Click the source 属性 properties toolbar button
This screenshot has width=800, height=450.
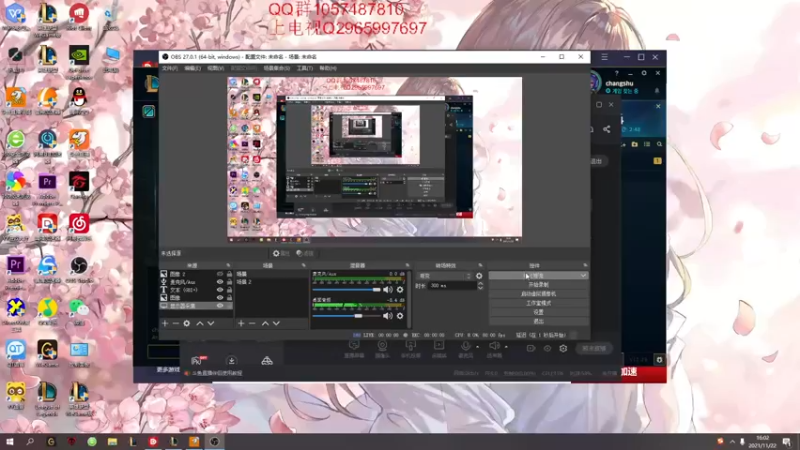click(x=281, y=254)
